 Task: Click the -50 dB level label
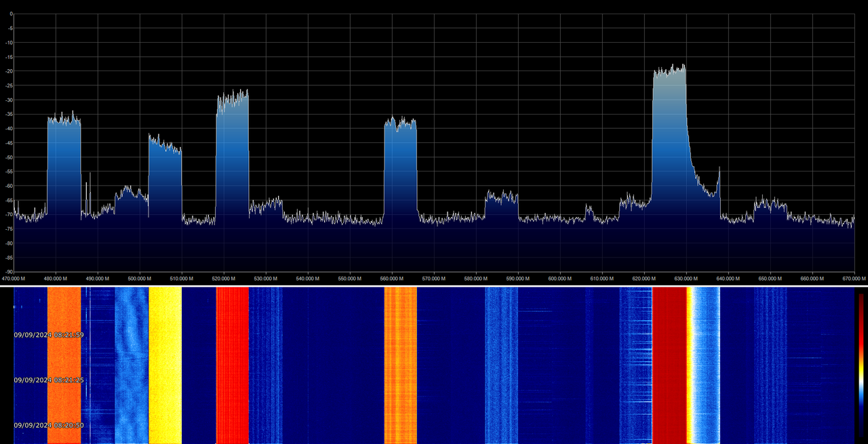point(9,157)
